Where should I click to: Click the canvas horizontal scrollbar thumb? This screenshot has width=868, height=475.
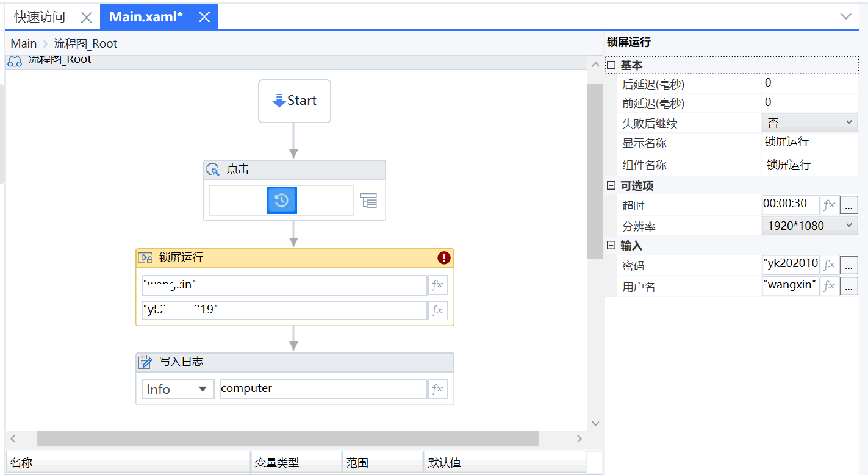pyautogui.click(x=288, y=439)
